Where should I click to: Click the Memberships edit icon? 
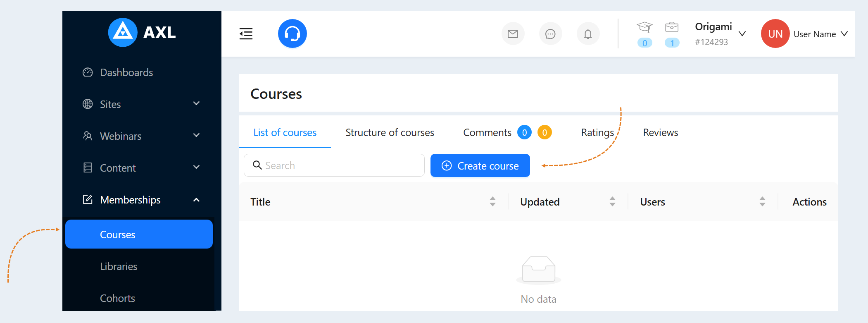coord(88,199)
